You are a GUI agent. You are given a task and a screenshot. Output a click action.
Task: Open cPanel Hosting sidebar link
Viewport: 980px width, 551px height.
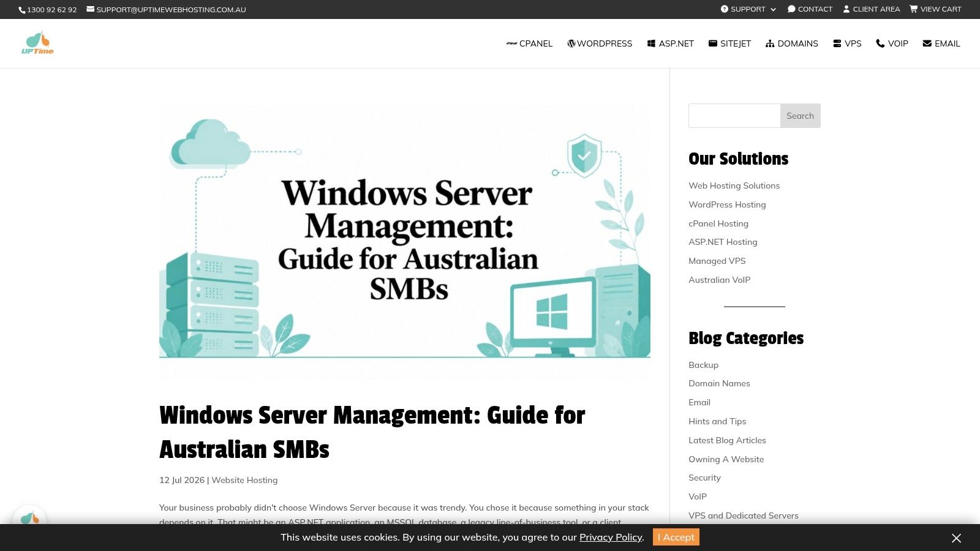click(718, 223)
